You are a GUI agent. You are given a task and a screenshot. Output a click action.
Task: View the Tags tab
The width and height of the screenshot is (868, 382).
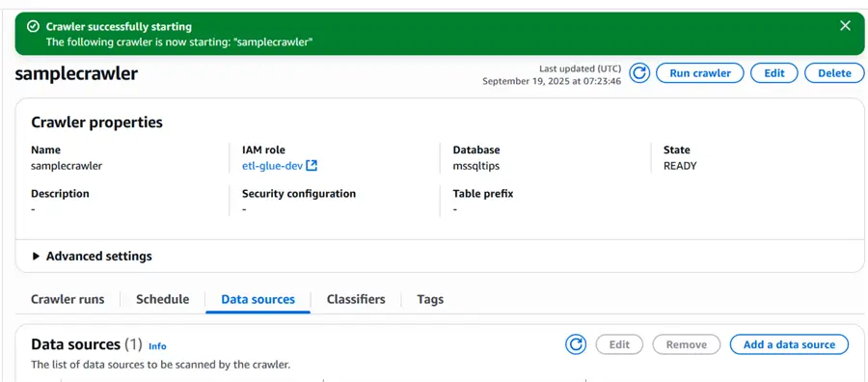430,299
